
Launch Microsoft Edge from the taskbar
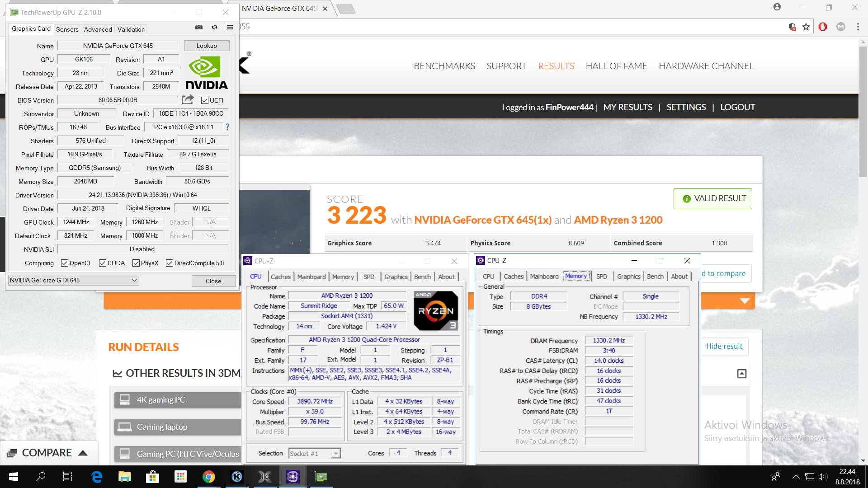click(97, 477)
